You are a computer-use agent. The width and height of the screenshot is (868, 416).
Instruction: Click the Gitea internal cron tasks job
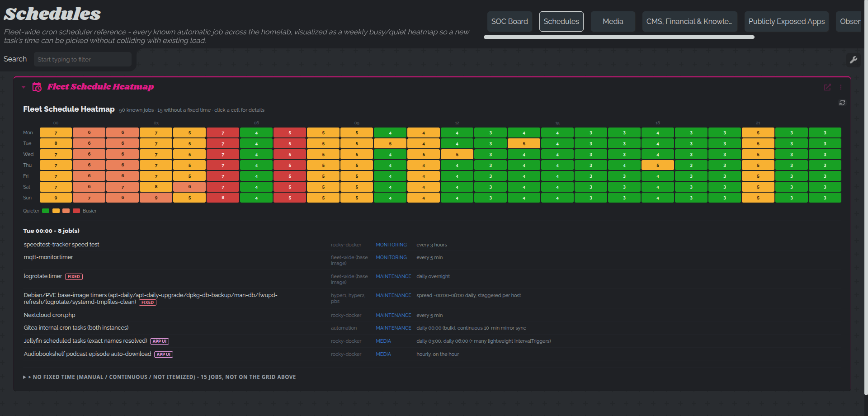pyautogui.click(x=76, y=328)
